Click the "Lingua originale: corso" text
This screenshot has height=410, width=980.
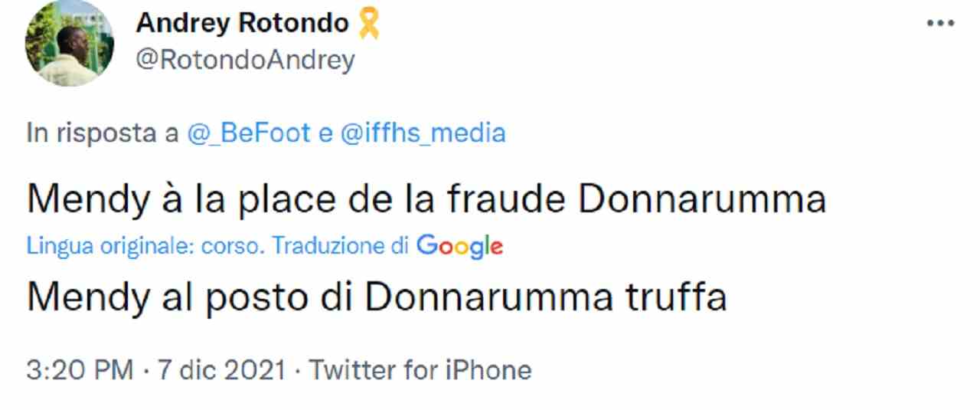click(145, 247)
